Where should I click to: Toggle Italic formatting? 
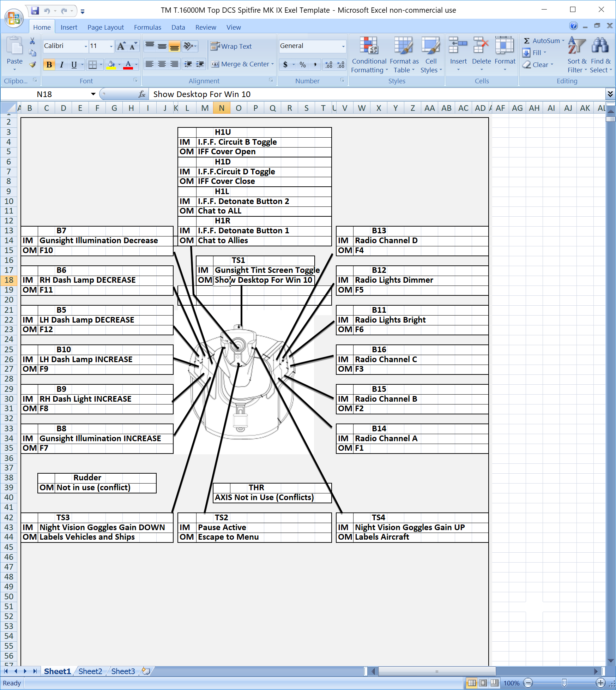[62, 64]
